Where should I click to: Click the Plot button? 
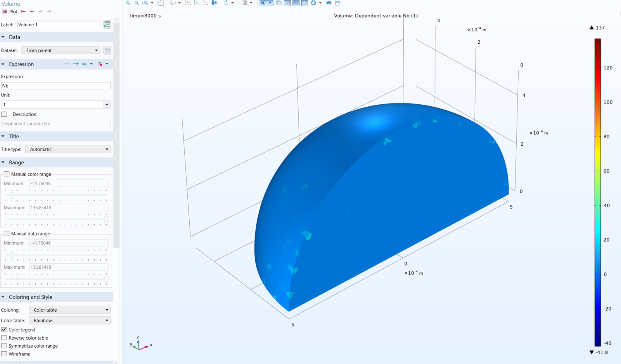[10, 12]
